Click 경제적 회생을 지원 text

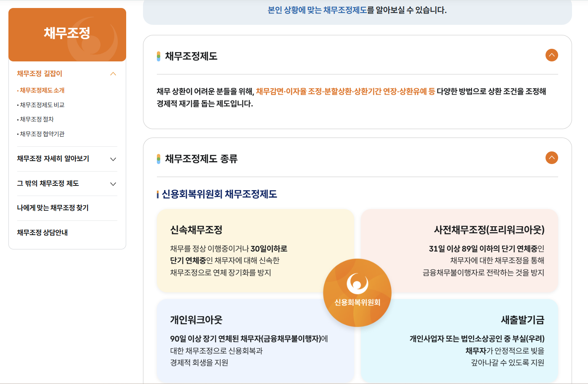coord(199,363)
